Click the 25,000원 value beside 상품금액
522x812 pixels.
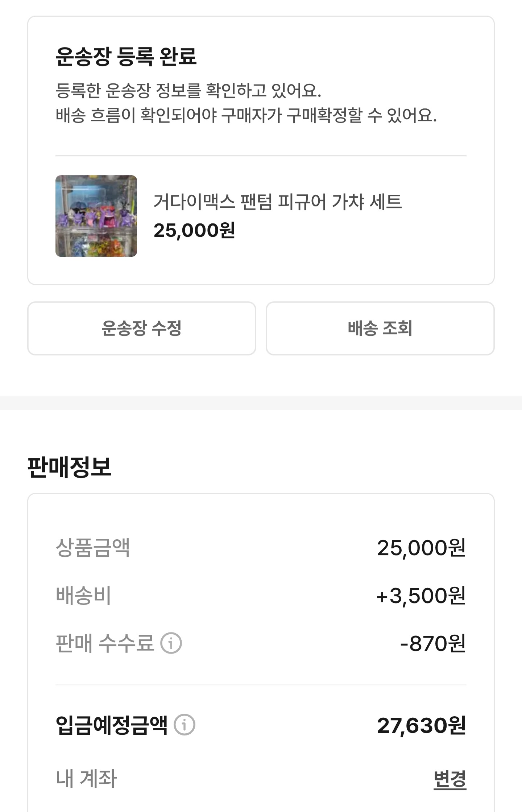point(421,548)
